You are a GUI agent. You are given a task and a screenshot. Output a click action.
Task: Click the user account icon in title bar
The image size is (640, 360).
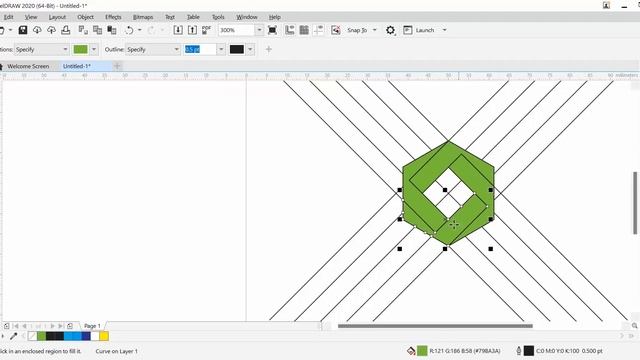pos(606,5)
